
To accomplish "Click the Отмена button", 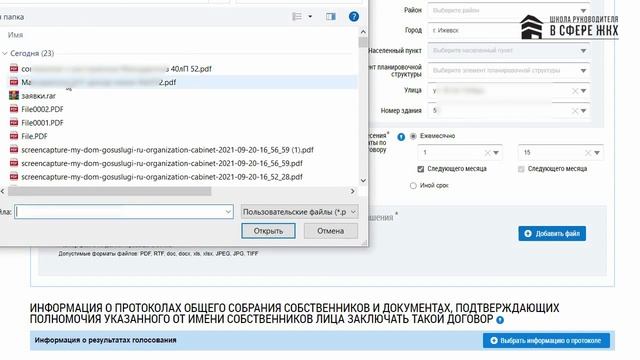I will click(331, 231).
